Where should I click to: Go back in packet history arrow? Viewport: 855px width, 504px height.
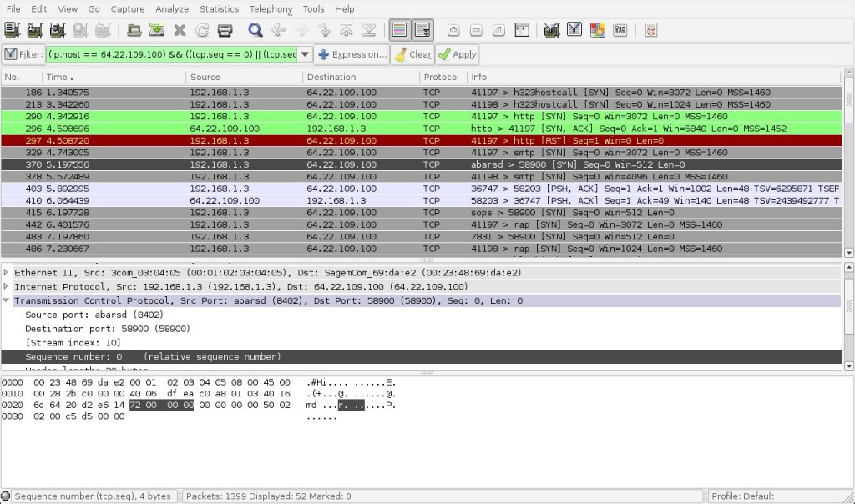point(278,30)
